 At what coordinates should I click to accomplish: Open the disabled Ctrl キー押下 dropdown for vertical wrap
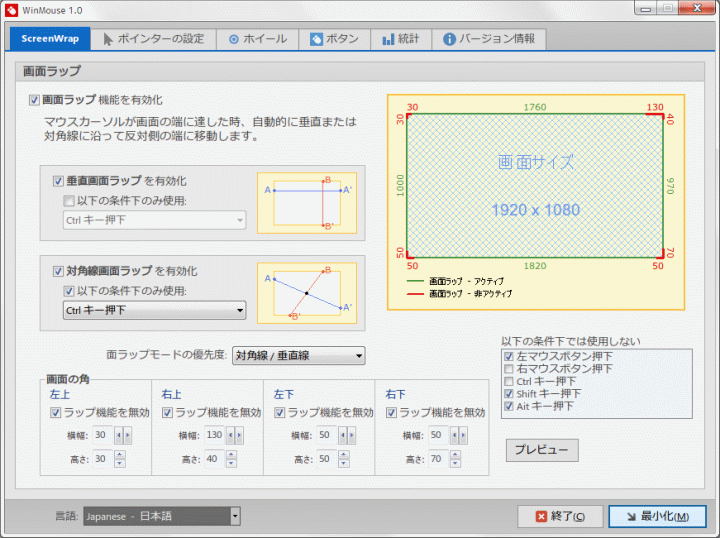coord(154,220)
